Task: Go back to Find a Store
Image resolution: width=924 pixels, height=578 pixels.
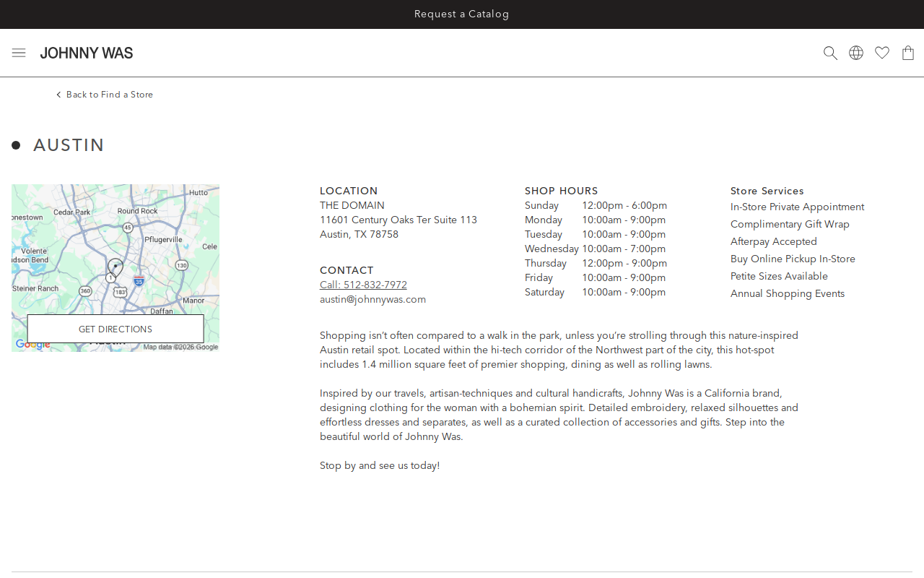Action: pos(110,95)
